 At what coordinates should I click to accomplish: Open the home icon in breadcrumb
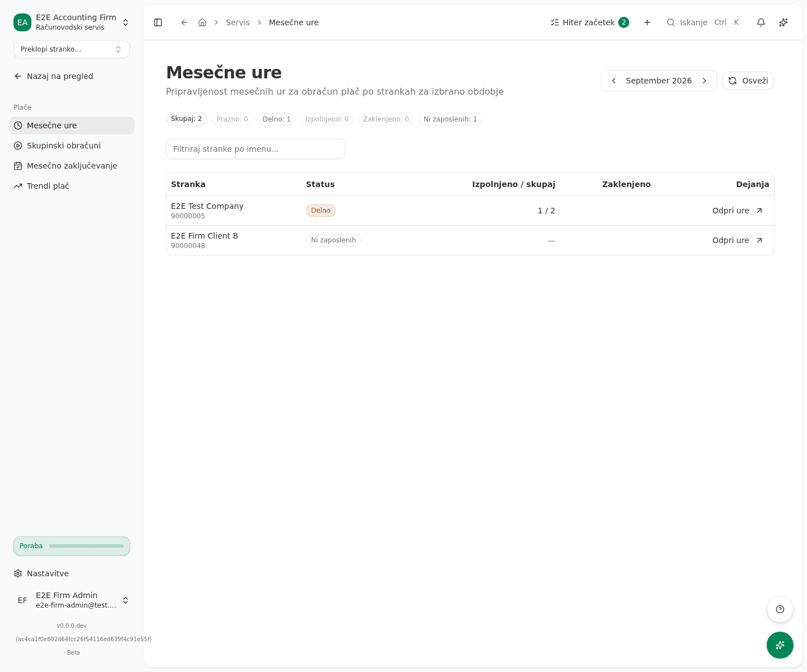(x=202, y=22)
